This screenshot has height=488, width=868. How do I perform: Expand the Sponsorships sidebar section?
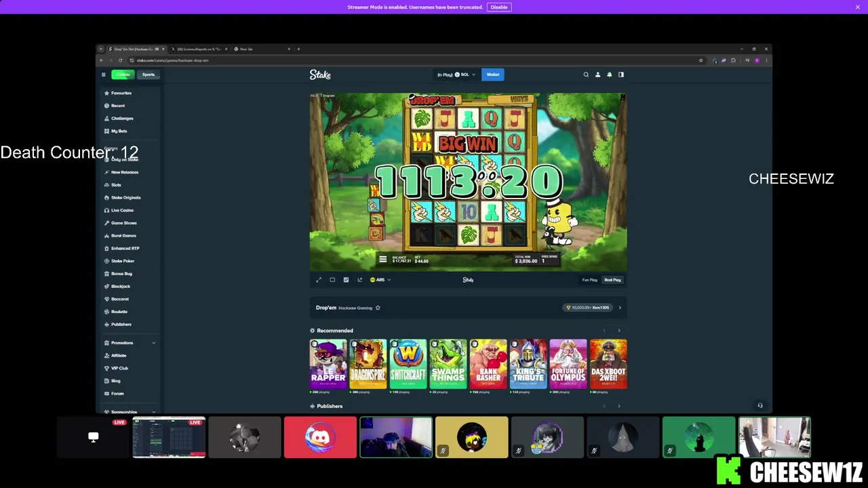point(130,411)
